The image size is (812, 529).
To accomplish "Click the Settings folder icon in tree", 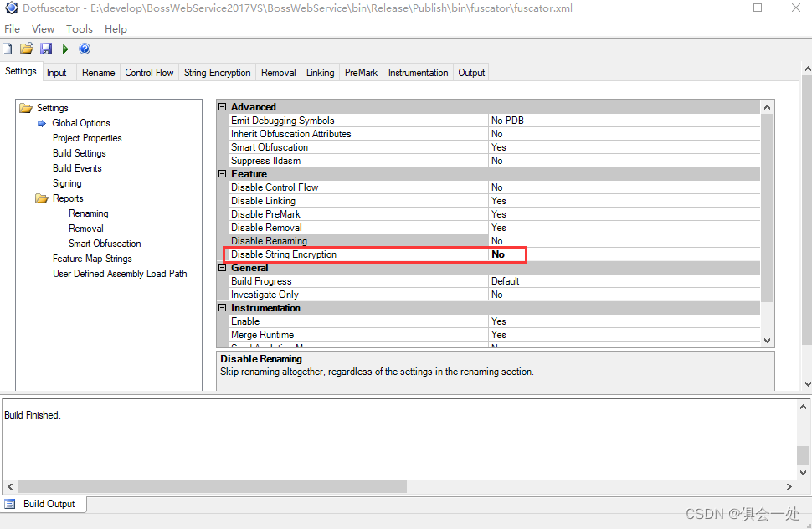I will (x=26, y=108).
